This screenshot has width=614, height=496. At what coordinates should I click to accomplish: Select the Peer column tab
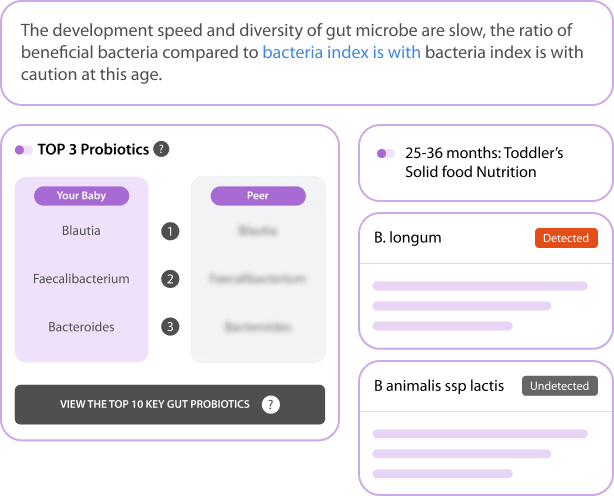258,196
